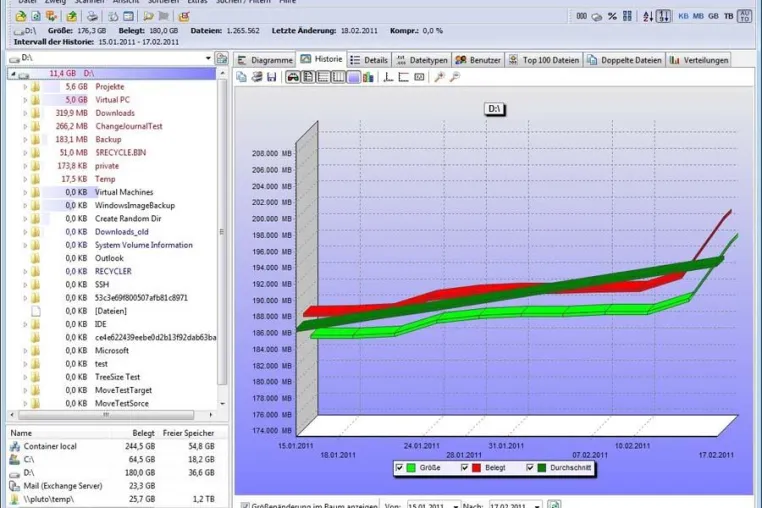Click the red Belegt legend color box
The height and width of the screenshot is (508, 762).
click(476, 468)
